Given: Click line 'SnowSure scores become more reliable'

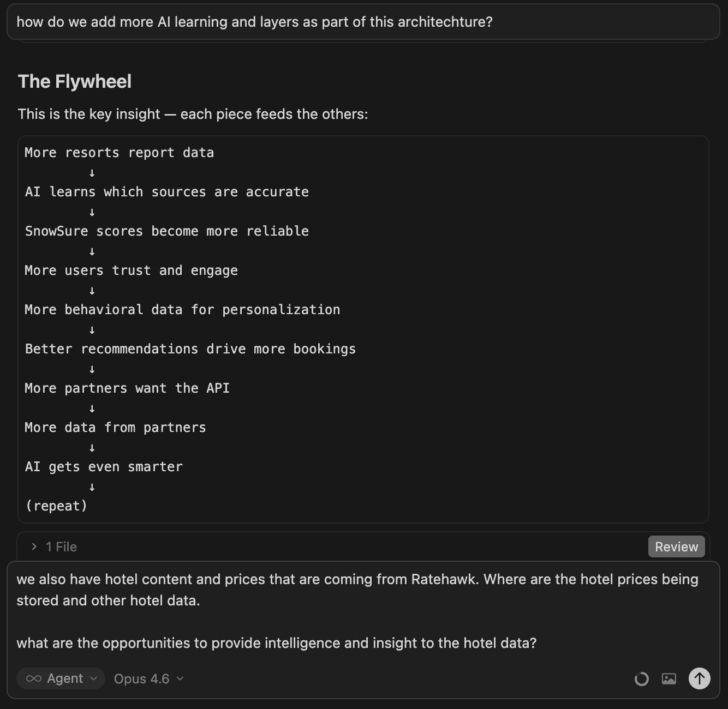Looking at the screenshot, I should pos(167,231).
